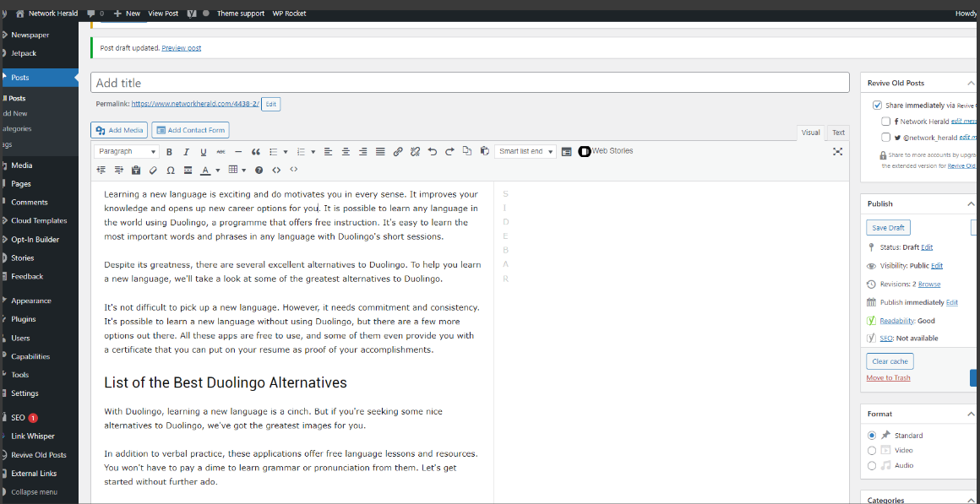Open Theme support in admin bar
Viewport: 980px width, 504px height.
[241, 14]
